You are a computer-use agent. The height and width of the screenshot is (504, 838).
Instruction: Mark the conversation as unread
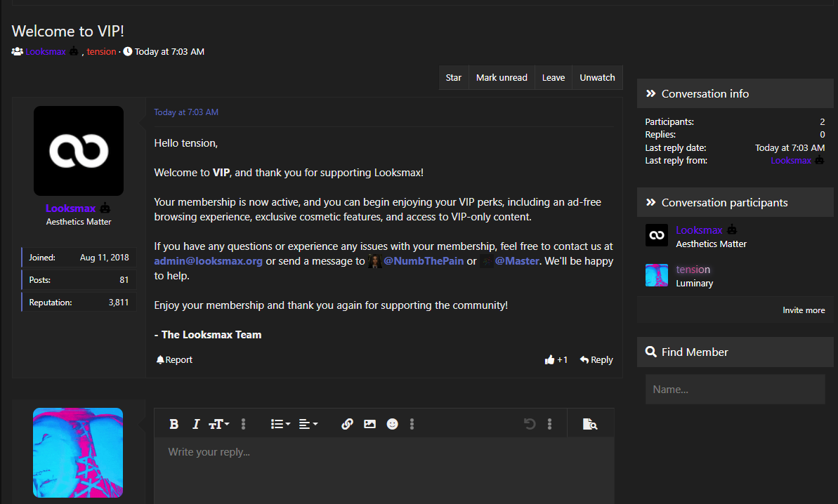point(502,77)
